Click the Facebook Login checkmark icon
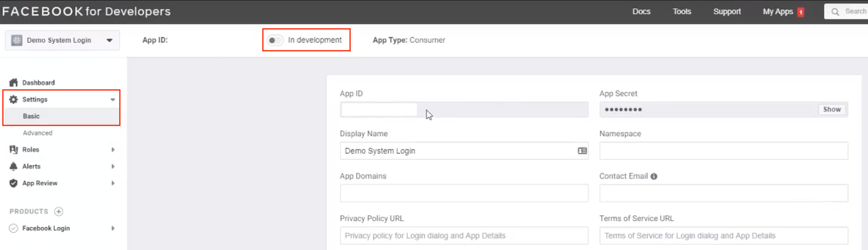868x250 pixels. click(14, 228)
